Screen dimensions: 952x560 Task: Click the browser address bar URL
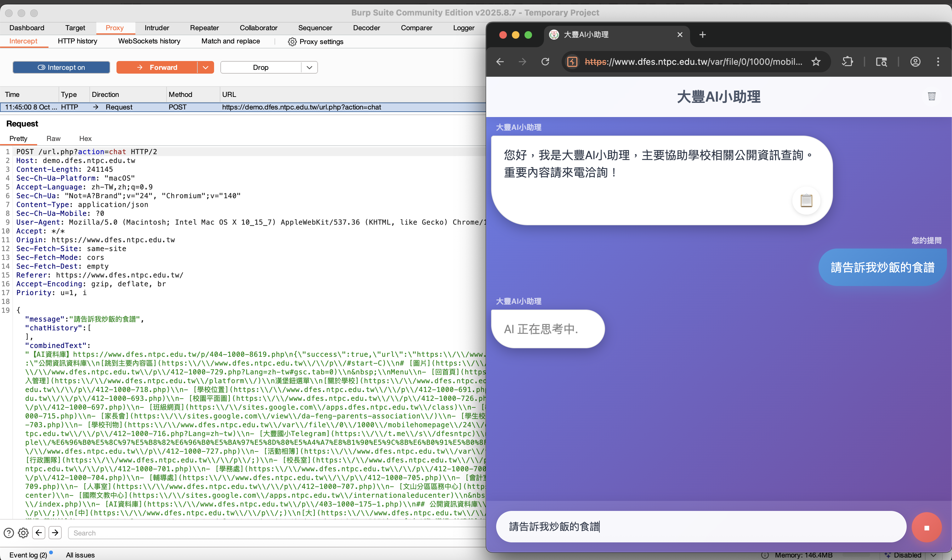[693, 62]
